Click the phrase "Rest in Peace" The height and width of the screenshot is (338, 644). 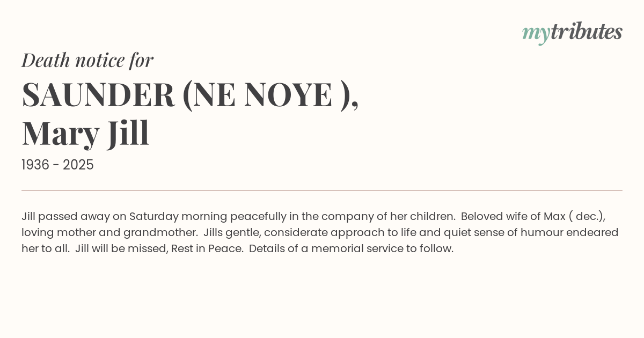[207, 248]
